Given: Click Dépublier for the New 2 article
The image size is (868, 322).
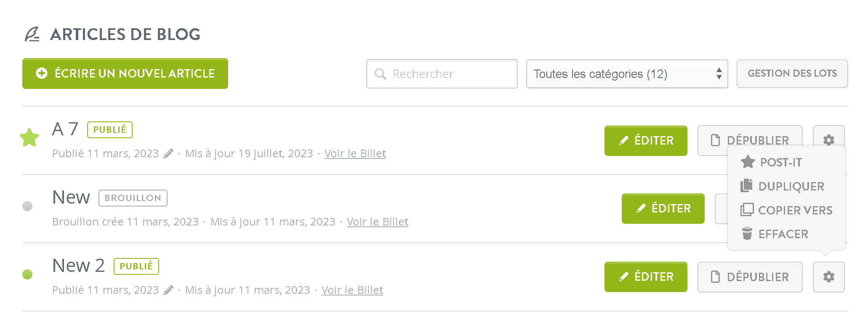Looking at the screenshot, I should point(750,277).
